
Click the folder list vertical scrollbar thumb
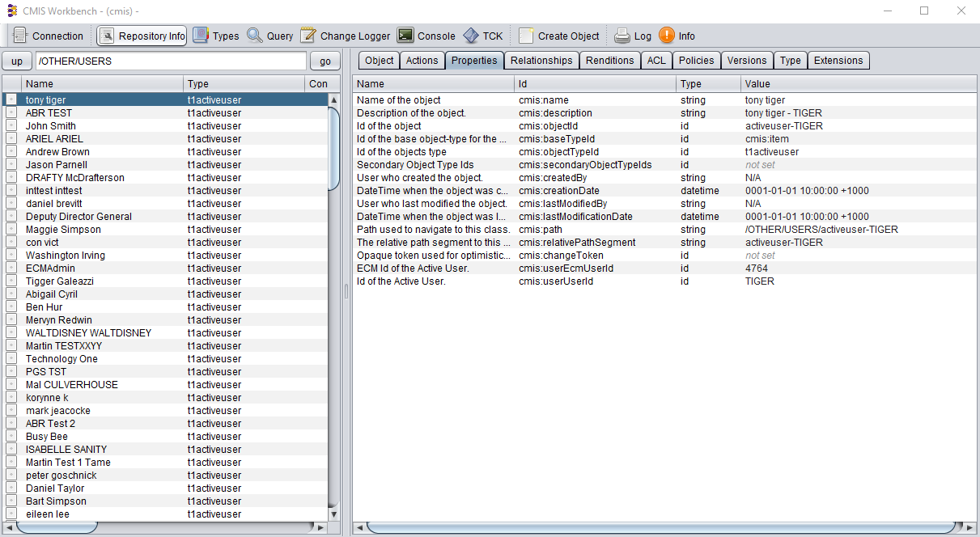(333, 149)
